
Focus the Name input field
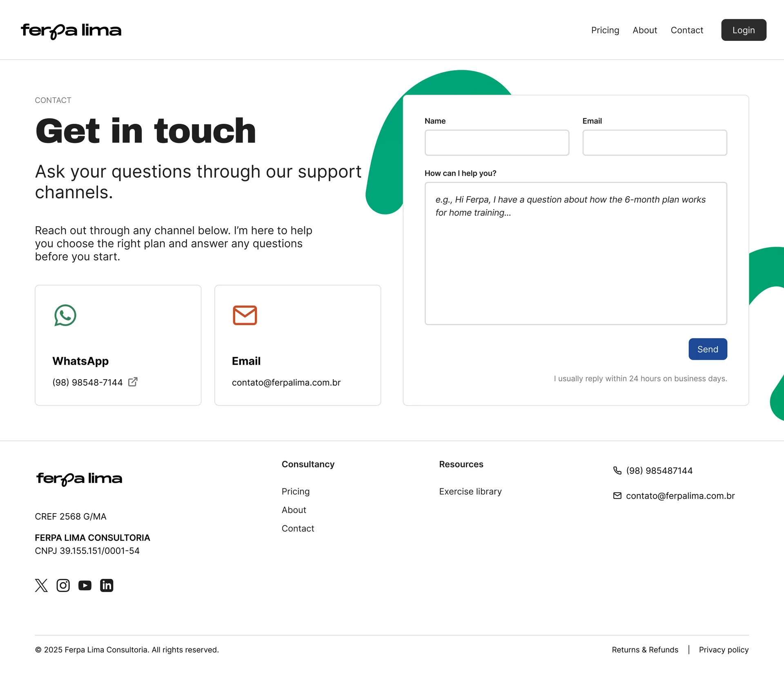click(497, 143)
